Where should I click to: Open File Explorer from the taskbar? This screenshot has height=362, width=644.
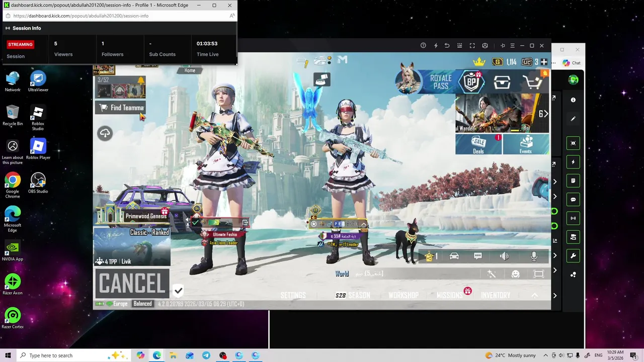coord(173,355)
